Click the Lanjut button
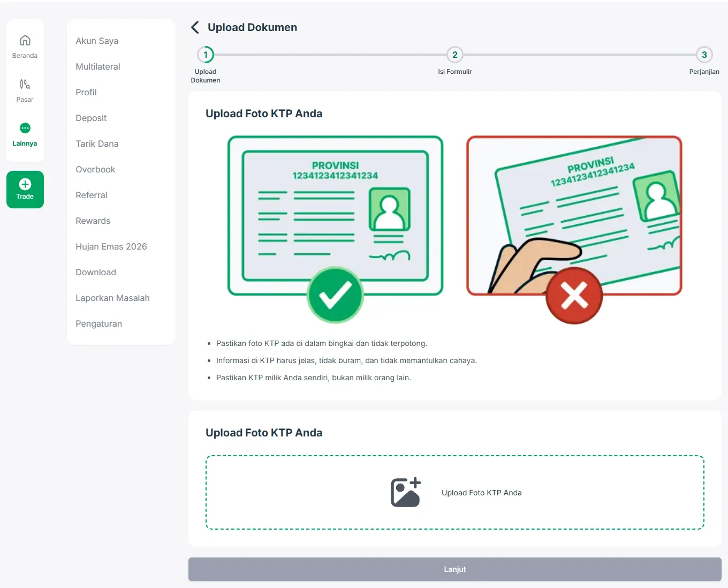728x588 pixels. click(455, 569)
